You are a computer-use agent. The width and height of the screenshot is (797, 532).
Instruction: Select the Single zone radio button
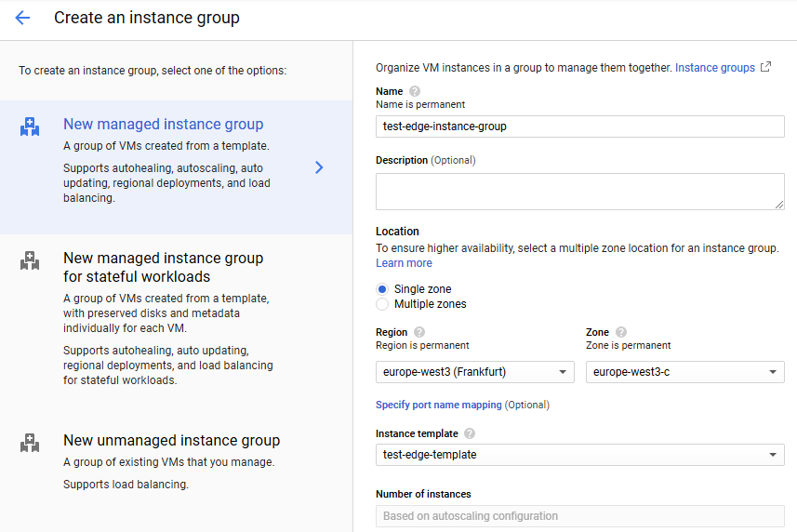coord(382,289)
